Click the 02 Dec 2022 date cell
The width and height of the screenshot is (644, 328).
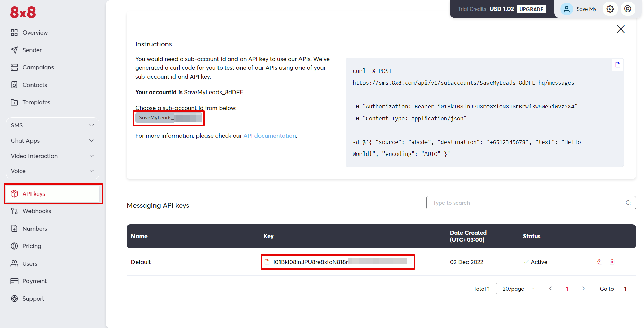466,262
